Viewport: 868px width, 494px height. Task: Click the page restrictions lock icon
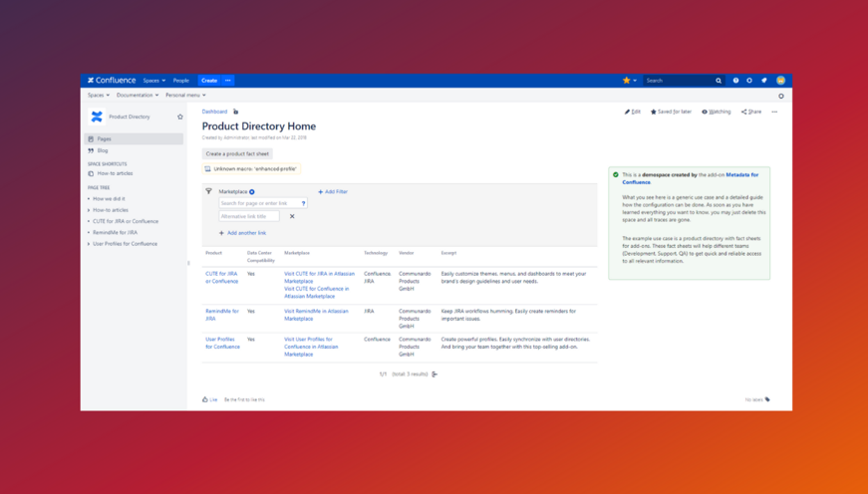236,112
